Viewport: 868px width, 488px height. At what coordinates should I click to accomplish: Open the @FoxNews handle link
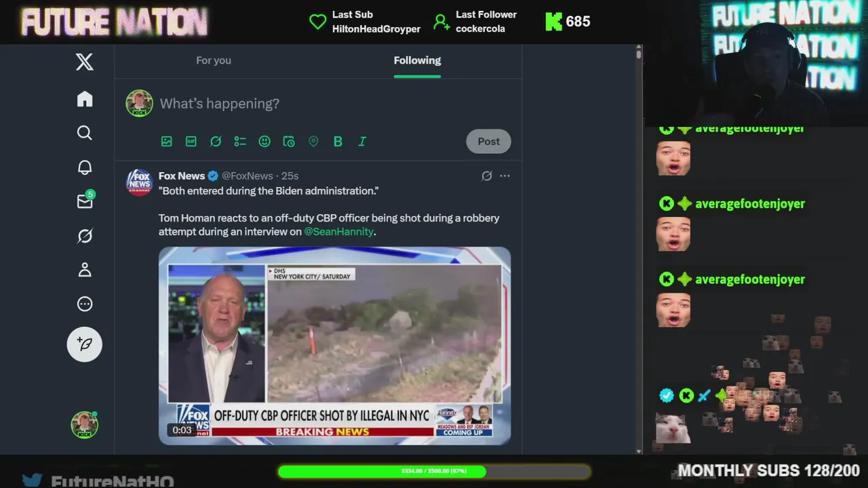point(248,176)
